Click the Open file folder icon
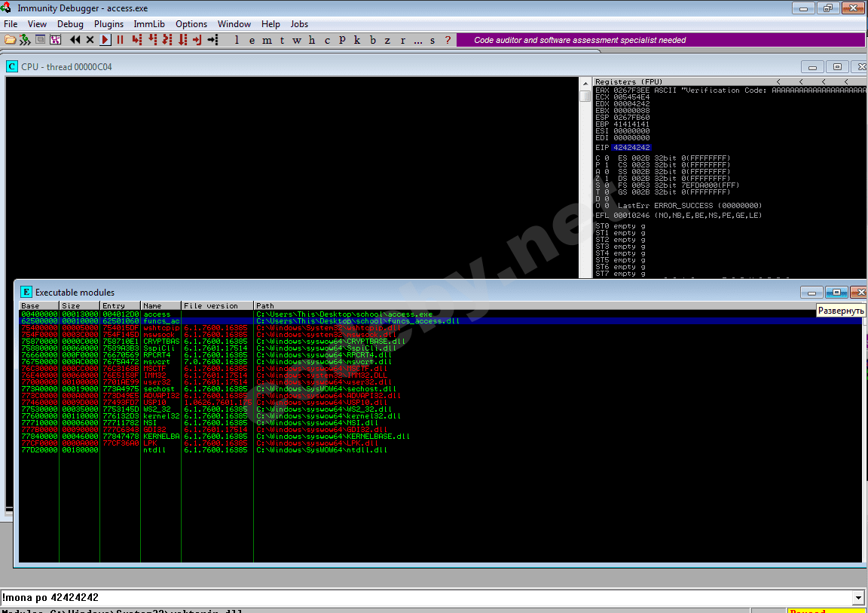Screen dimensions: 868x613 point(10,40)
